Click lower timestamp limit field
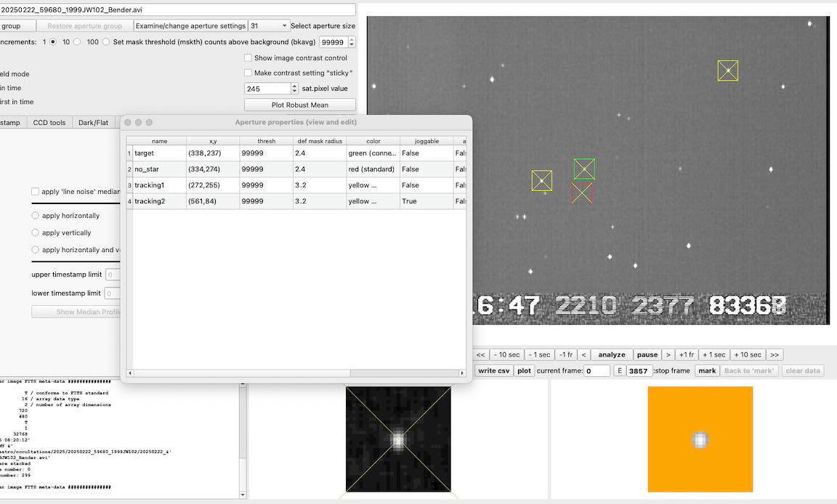This screenshot has width=837, height=504. point(113,293)
